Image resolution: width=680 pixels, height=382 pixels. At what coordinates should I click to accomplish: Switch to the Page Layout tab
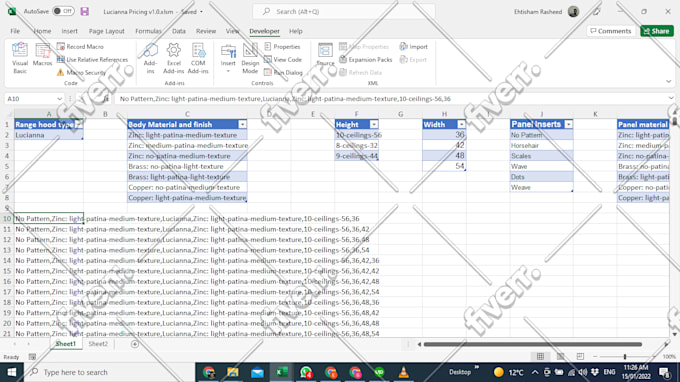click(x=107, y=31)
